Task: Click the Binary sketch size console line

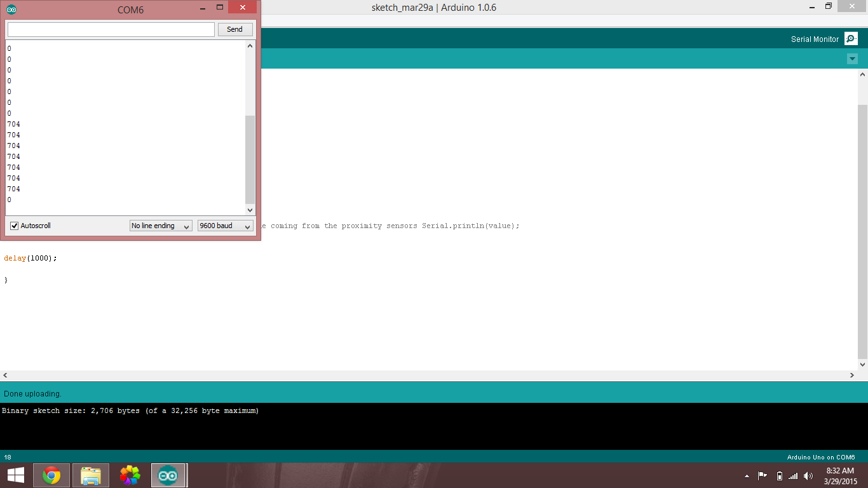Action: 130,411
